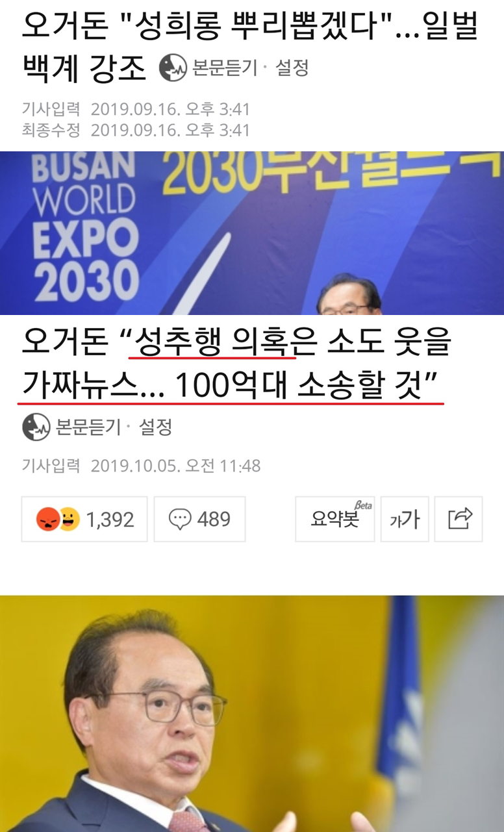Screen dimensions: 504x832
Task: View the 489 comments count
Action: pyautogui.click(x=214, y=519)
